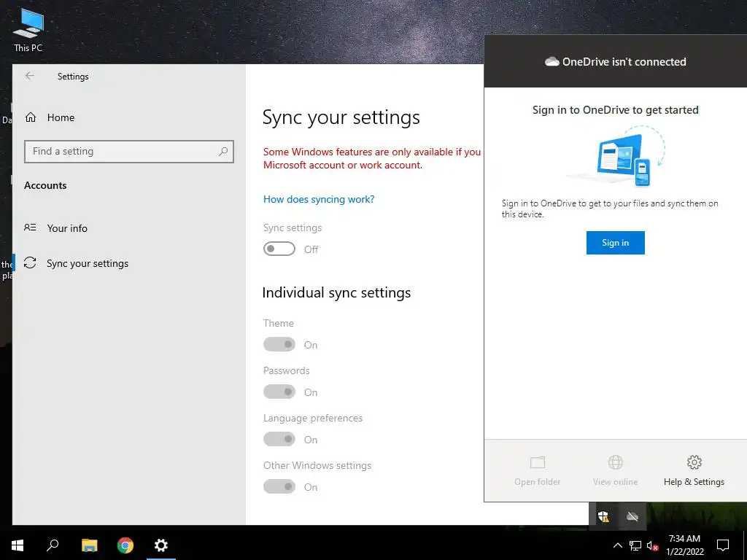Click the OneDrive isn't connected header
747x560 pixels.
[x=615, y=61]
